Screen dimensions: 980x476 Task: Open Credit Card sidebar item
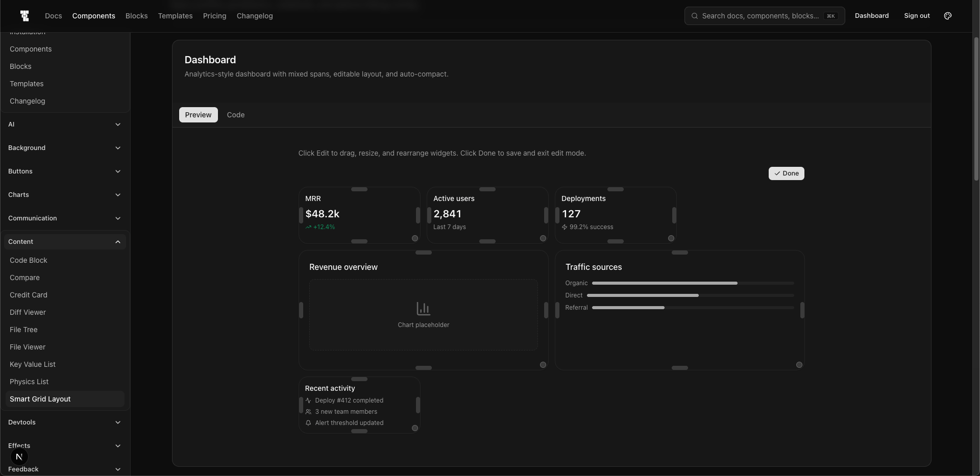pos(65,295)
